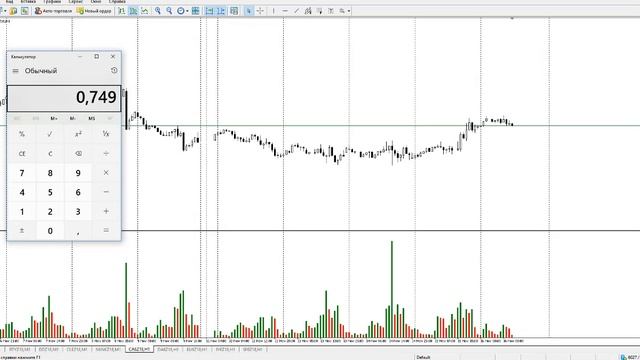Click the calculator M- memory button

coord(73,118)
